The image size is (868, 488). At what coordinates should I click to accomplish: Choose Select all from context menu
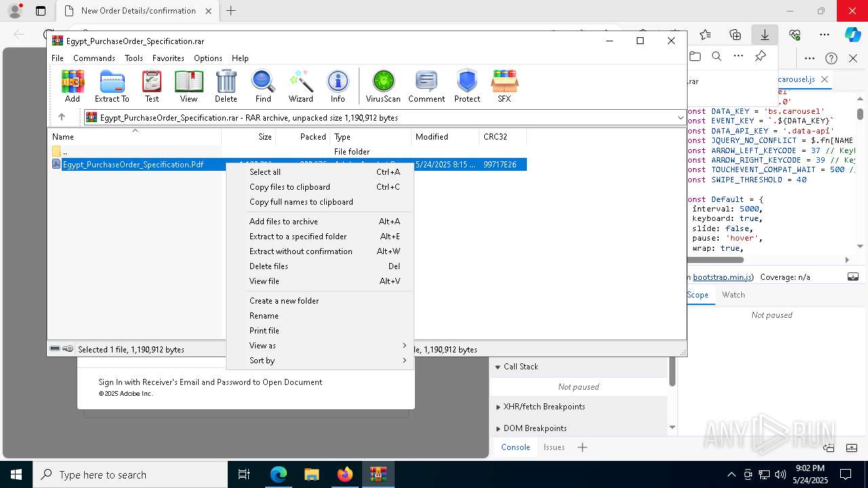(x=319, y=172)
